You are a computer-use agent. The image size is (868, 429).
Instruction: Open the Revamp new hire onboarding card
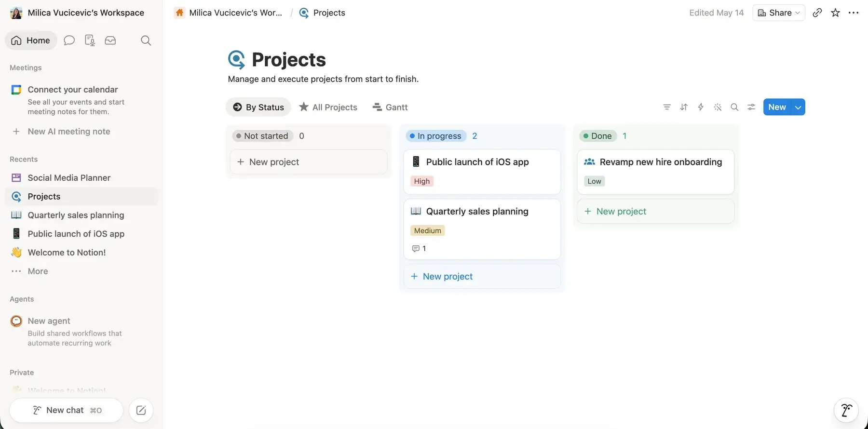(x=656, y=172)
